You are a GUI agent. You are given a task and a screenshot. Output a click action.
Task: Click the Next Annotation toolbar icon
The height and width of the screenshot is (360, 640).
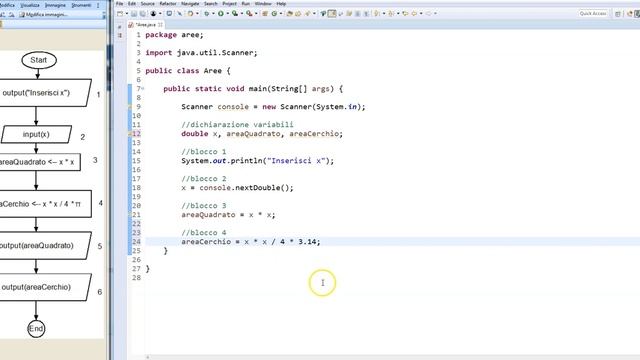[x=376, y=13]
